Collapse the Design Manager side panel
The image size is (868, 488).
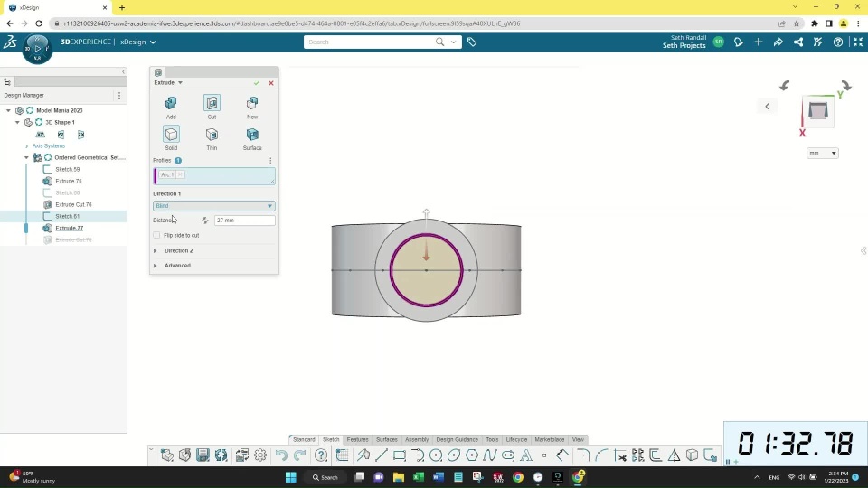pyautogui.click(x=123, y=72)
